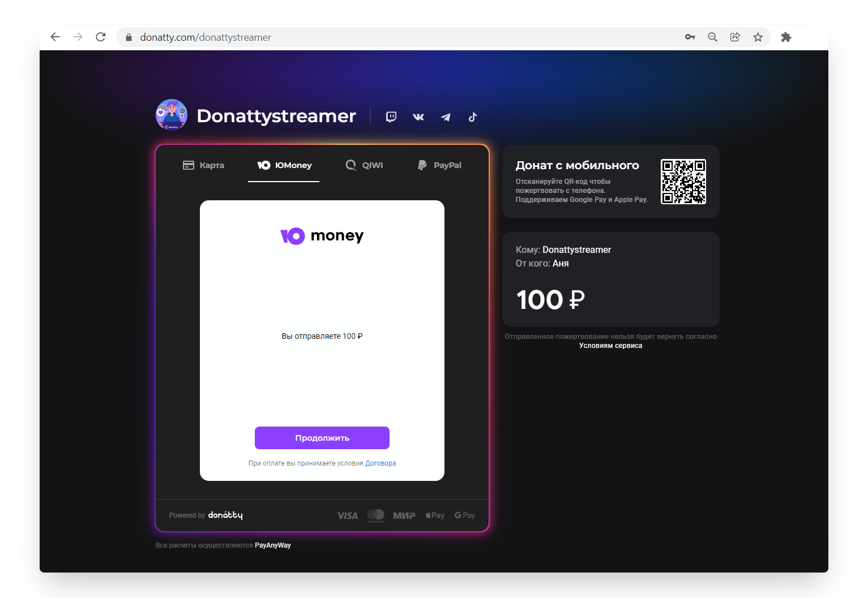Viewport: 868px width, 598px height.
Task: Click the Условиям сервиса link
Action: [x=610, y=346]
